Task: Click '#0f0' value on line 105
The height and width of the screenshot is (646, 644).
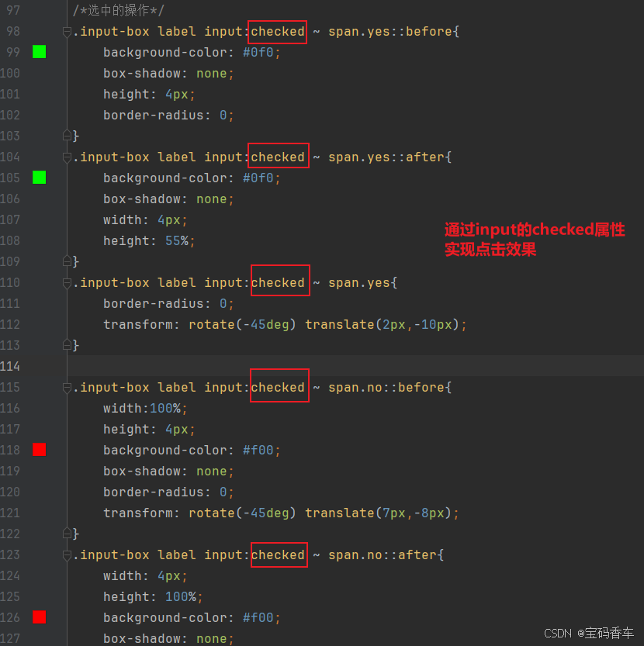Action: click(x=258, y=178)
